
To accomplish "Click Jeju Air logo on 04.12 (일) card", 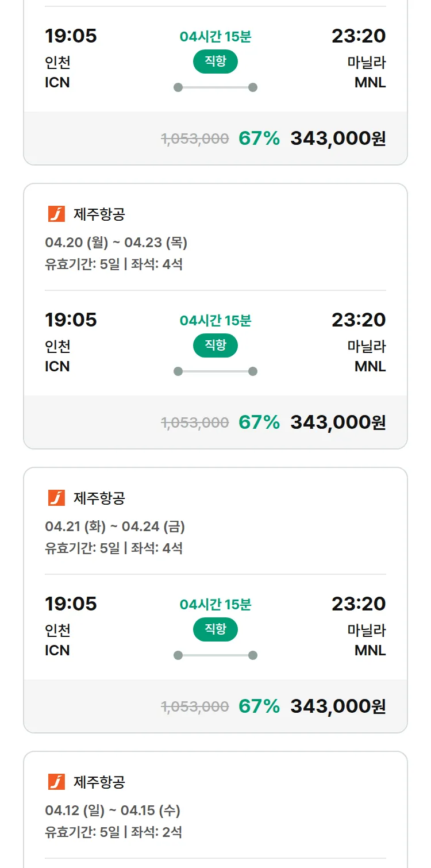I will click(x=56, y=782).
